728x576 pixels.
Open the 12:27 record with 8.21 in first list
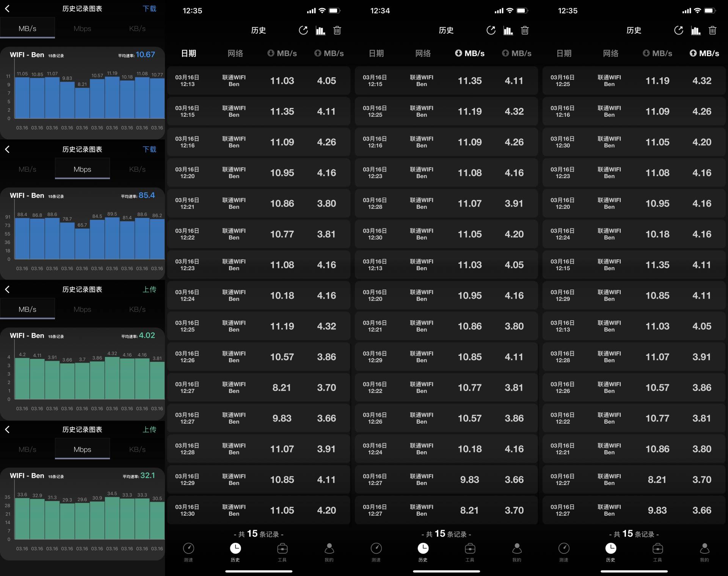[x=259, y=388]
